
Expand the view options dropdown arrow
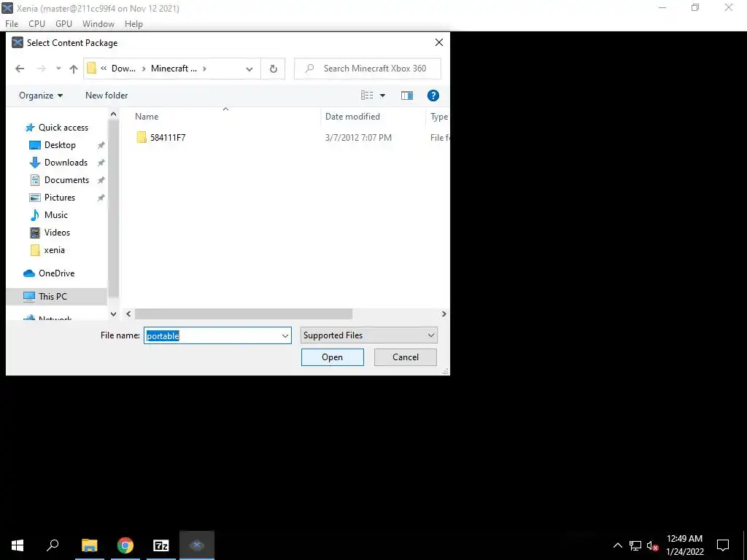click(x=382, y=96)
